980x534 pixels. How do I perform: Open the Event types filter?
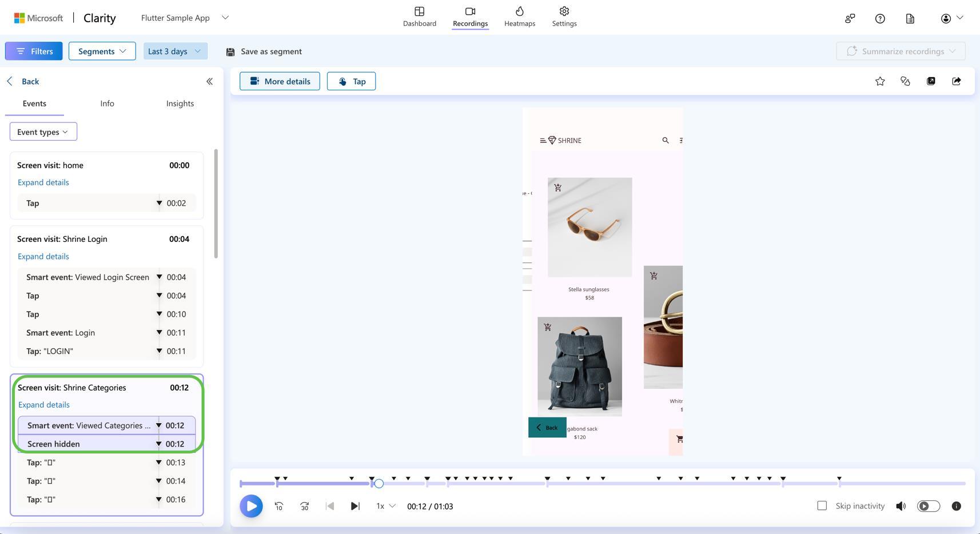pos(43,131)
